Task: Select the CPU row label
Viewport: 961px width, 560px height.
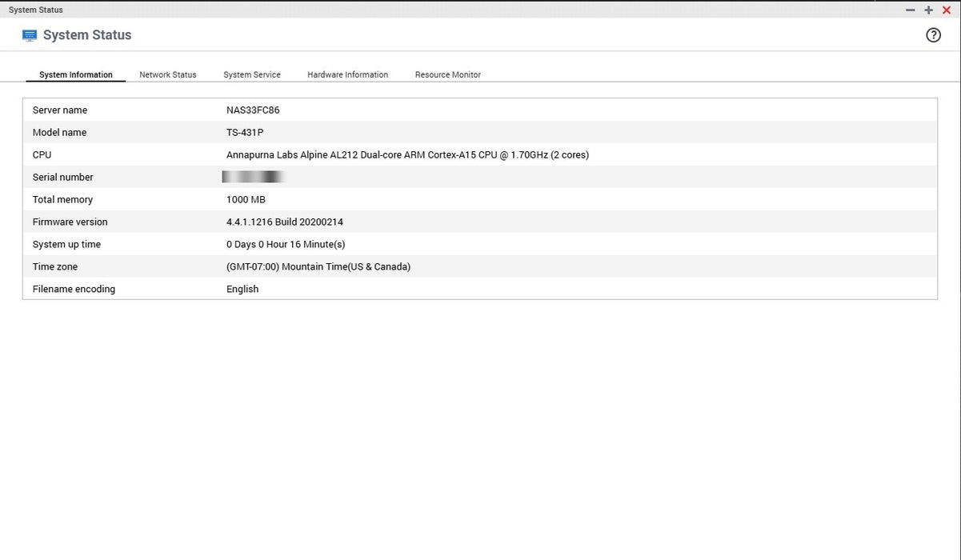Action: click(x=42, y=155)
